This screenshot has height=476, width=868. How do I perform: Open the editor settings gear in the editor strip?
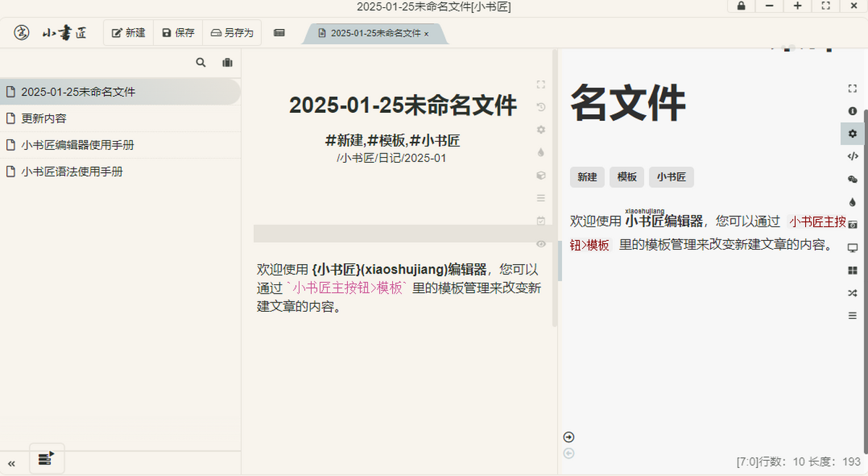coord(540,129)
